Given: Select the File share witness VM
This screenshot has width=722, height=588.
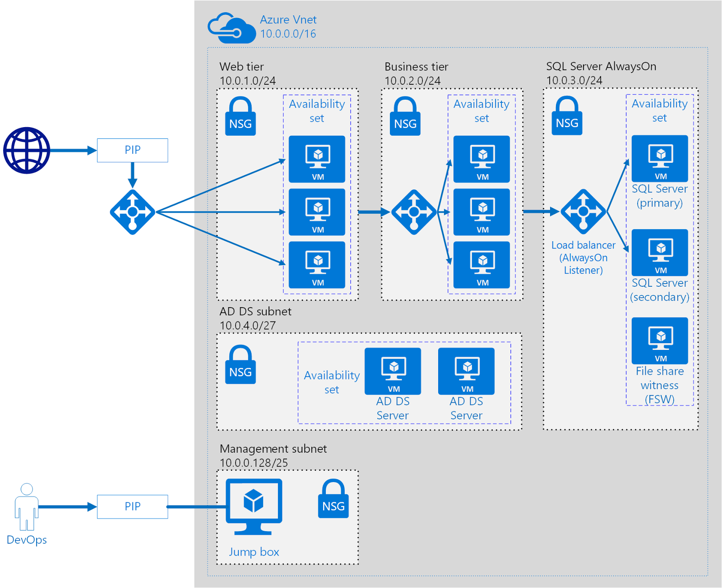Looking at the screenshot, I should (660, 341).
